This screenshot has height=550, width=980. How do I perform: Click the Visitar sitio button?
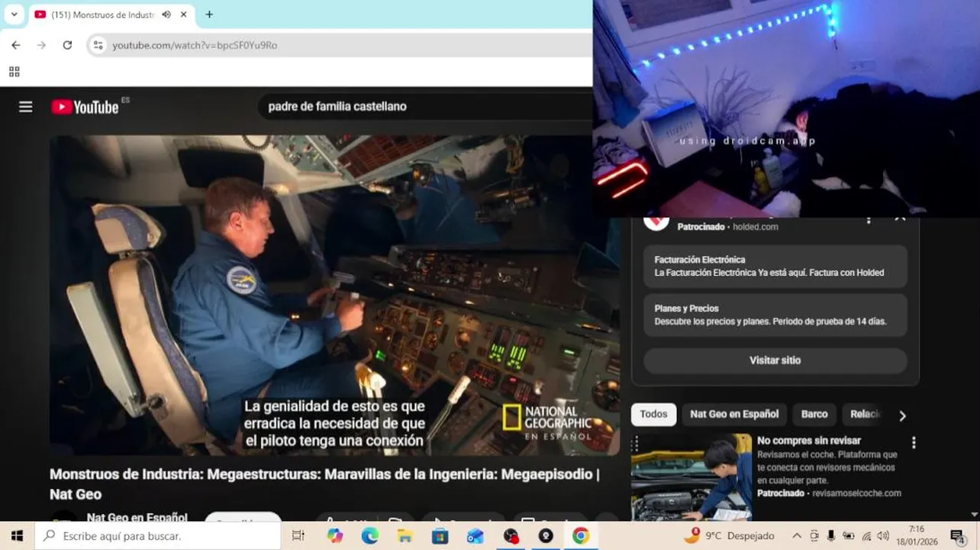coord(775,360)
